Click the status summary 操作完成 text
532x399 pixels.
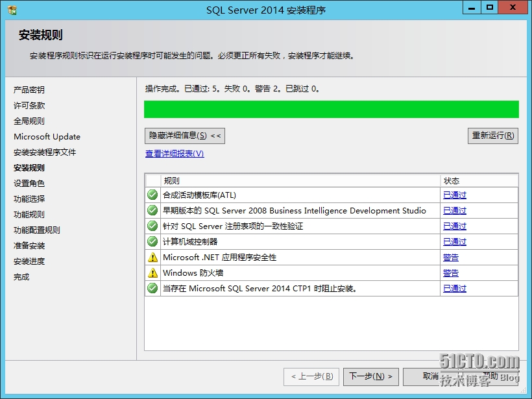[x=232, y=89]
